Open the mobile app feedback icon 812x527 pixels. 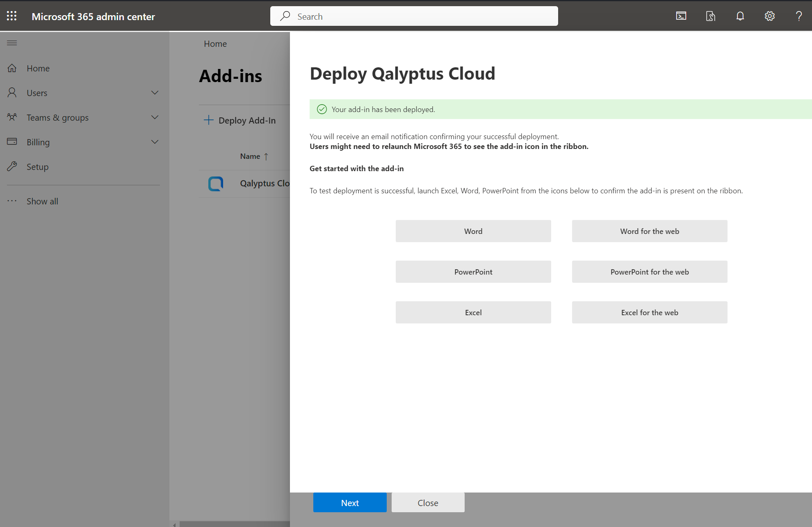(x=710, y=16)
